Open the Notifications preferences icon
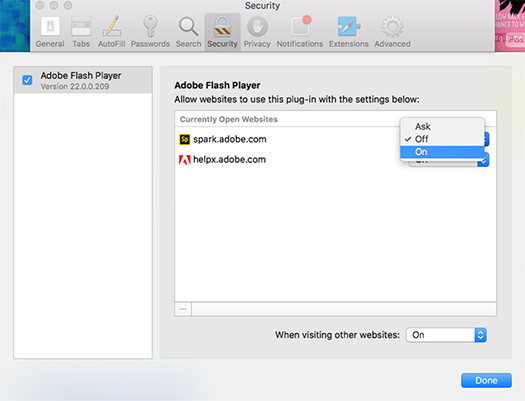Image resolution: width=525 pixels, height=401 pixels. coord(300,32)
